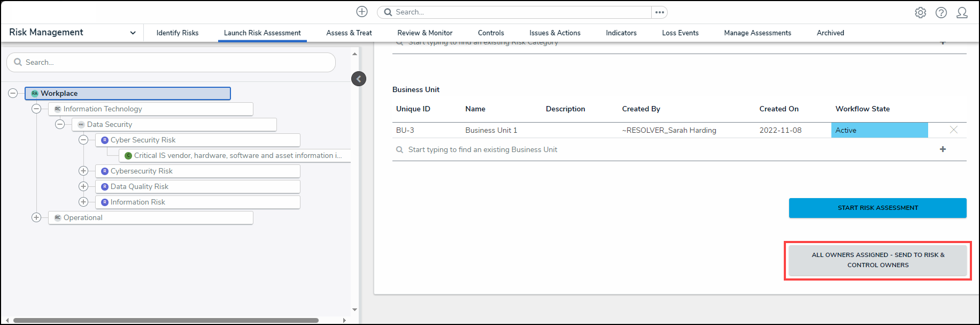Click the tree panel search field
This screenshot has height=325, width=980.
pyautogui.click(x=171, y=62)
